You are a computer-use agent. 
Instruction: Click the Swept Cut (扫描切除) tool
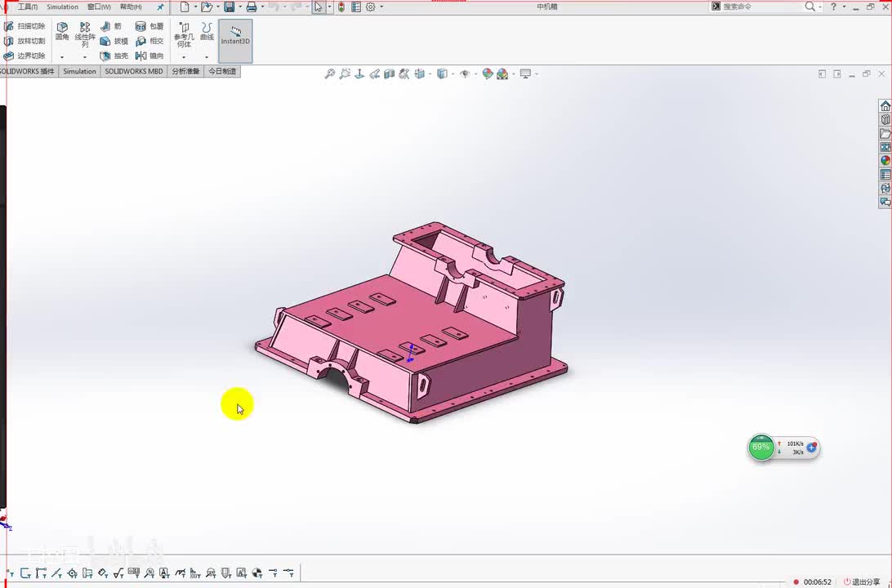click(x=24, y=26)
